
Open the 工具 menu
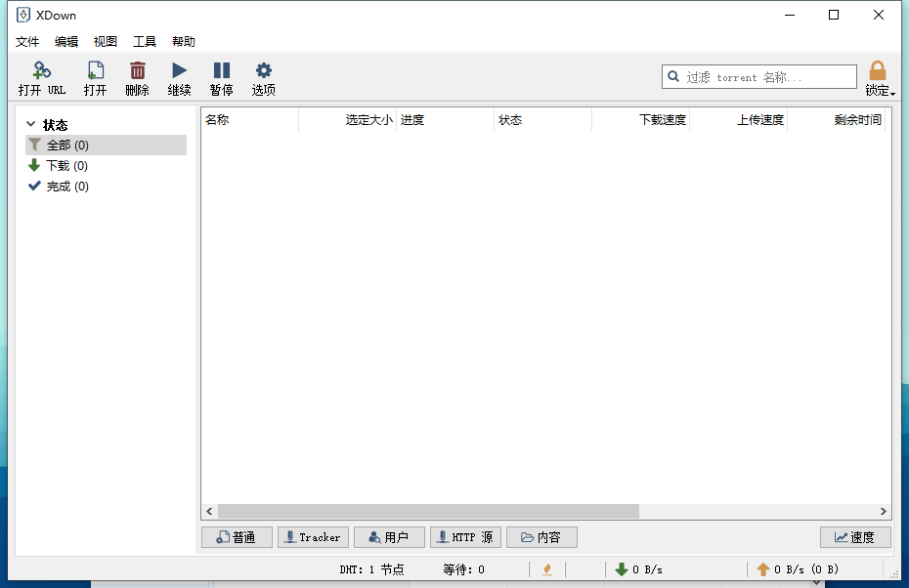coord(145,41)
